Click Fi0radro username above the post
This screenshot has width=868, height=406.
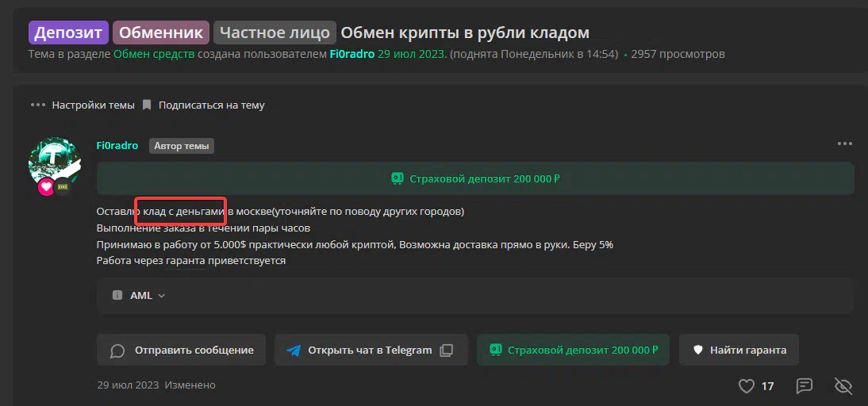click(117, 146)
